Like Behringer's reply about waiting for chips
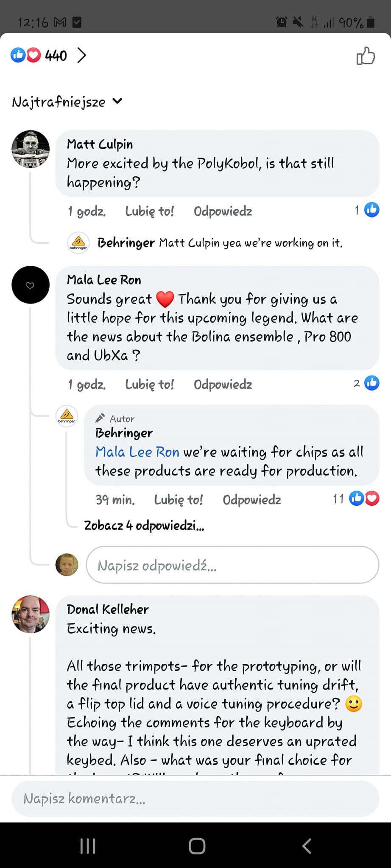Image resolution: width=391 pixels, height=868 pixels. click(x=178, y=500)
